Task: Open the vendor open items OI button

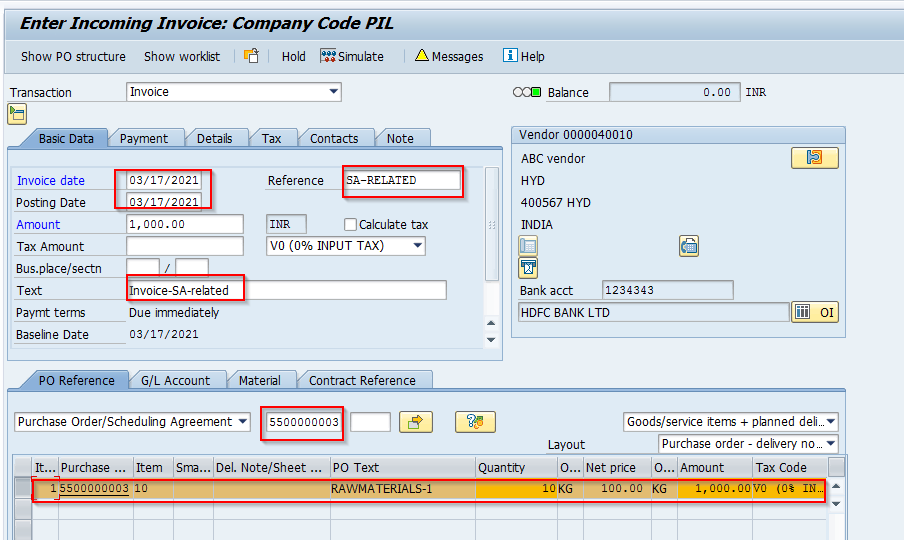Action: pyautogui.click(x=815, y=312)
